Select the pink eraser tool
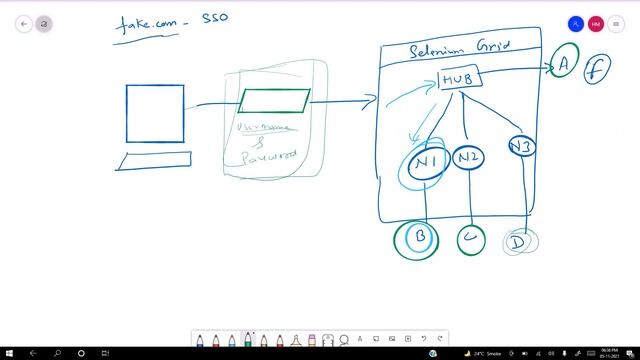 click(312, 340)
